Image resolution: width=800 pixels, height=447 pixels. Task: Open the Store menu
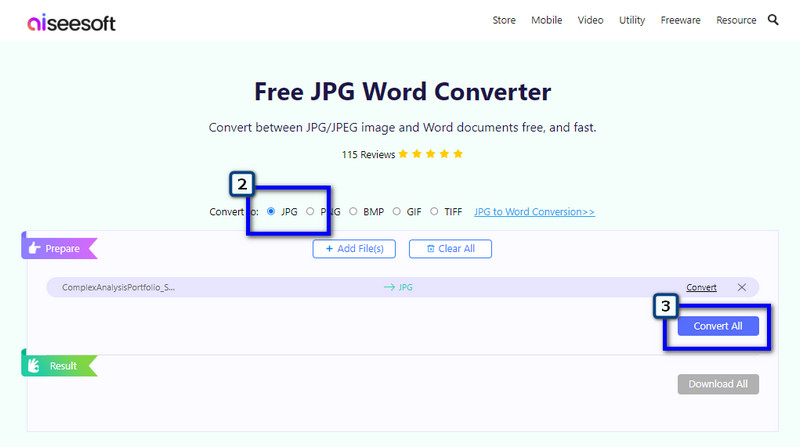pyautogui.click(x=504, y=20)
